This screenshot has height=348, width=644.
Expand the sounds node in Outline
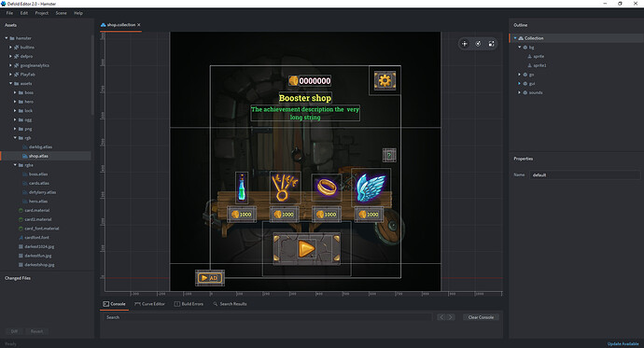tap(520, 92)
